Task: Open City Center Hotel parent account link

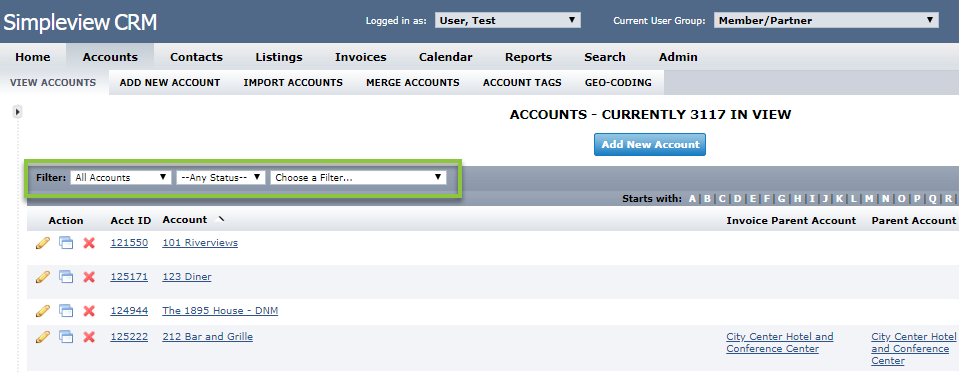Action: tap(914, 348)
